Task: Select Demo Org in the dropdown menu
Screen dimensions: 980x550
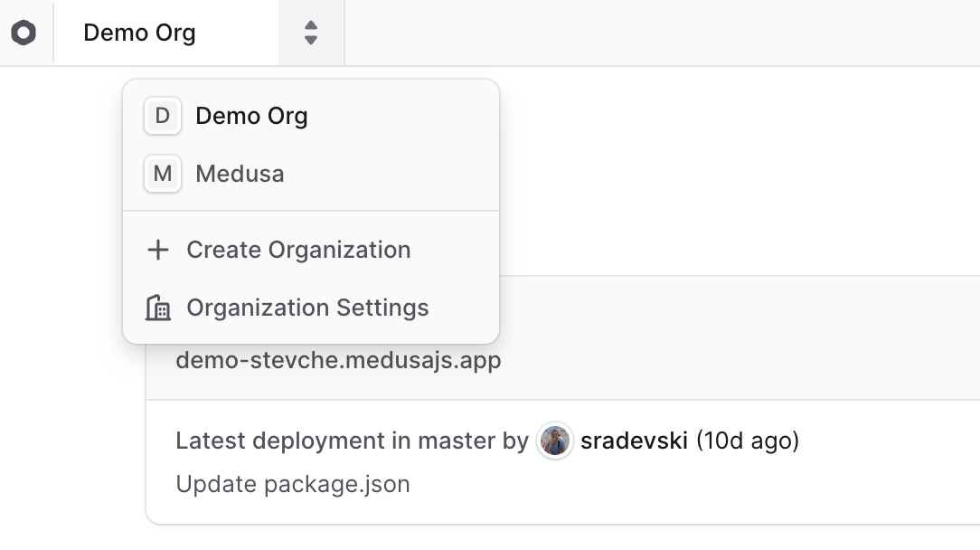Action: pos(251,116)
